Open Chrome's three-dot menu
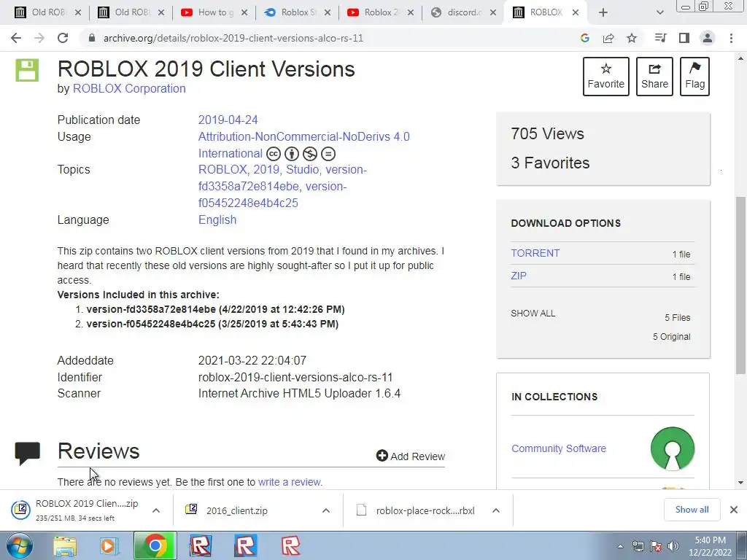747x560 pixels. [x=731, y=38]
